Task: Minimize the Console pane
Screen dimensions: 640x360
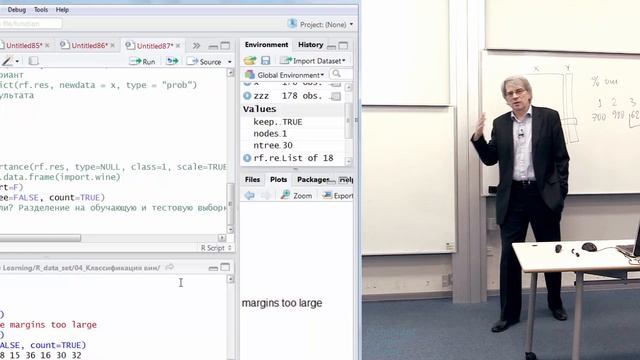Action: tap(213, 268)
